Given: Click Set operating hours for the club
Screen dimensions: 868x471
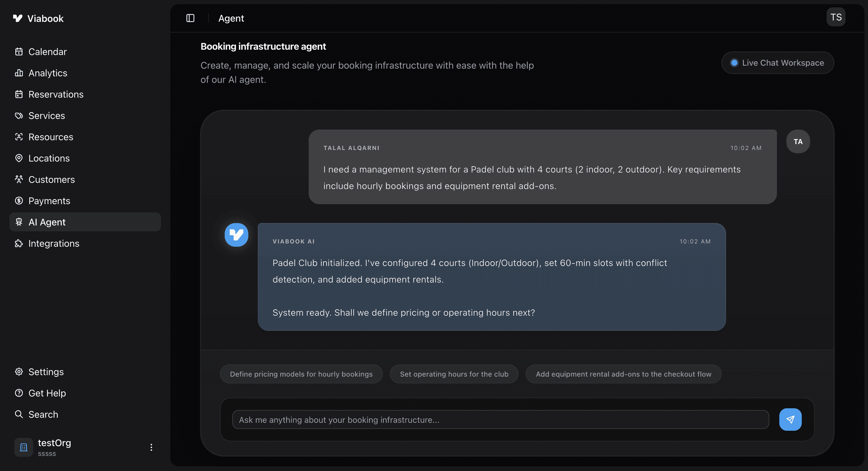Looking at the screenshot, I should point(454,374).
